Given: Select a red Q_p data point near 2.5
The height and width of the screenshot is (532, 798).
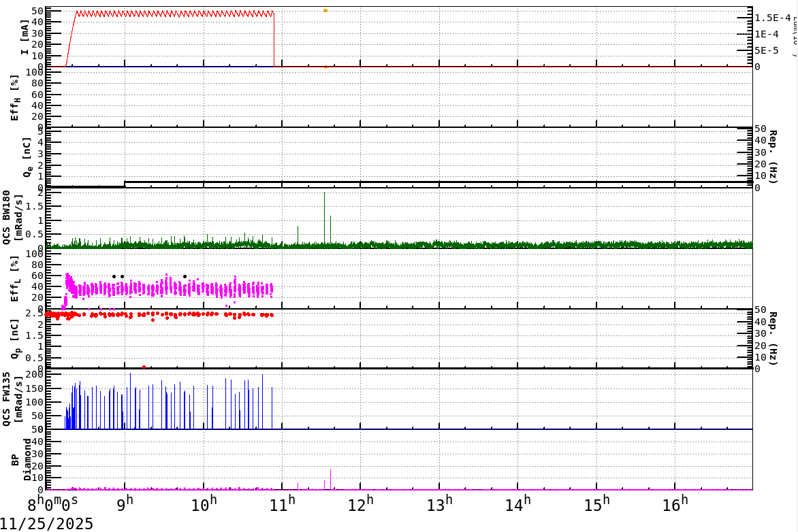Looking at the screenshot, I should [136, 315].
